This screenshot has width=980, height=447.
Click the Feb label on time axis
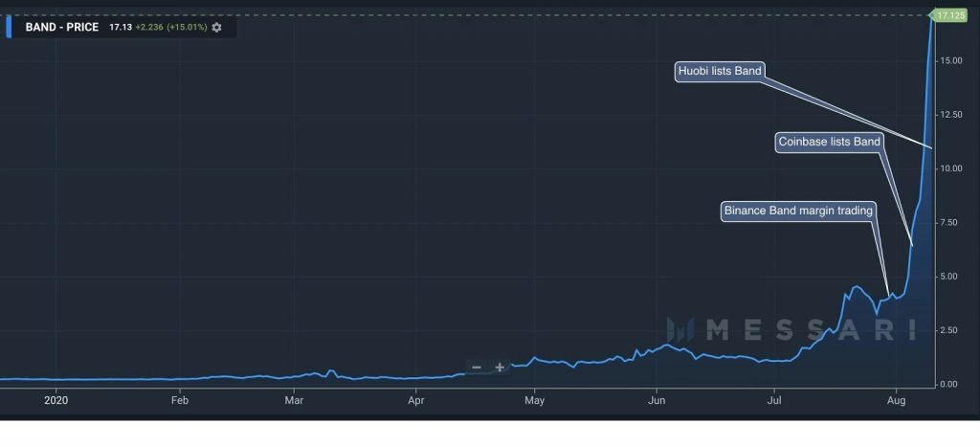tap(180, 399)
